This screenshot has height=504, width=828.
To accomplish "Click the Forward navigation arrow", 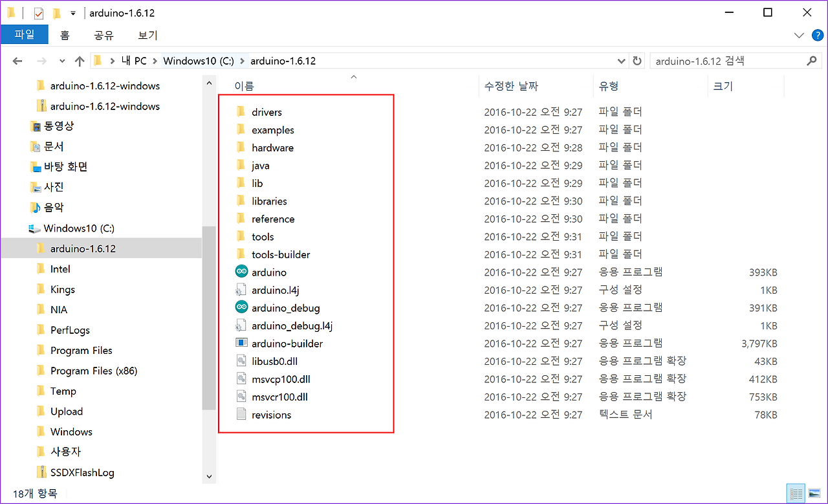I will 41,61.
